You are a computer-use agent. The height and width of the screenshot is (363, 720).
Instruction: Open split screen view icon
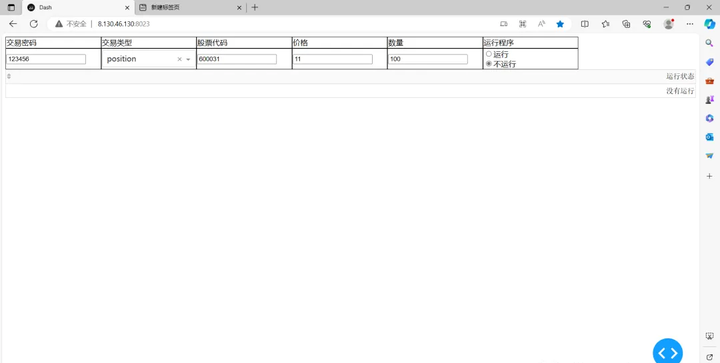pyautogui.click(x=585, y=24)
